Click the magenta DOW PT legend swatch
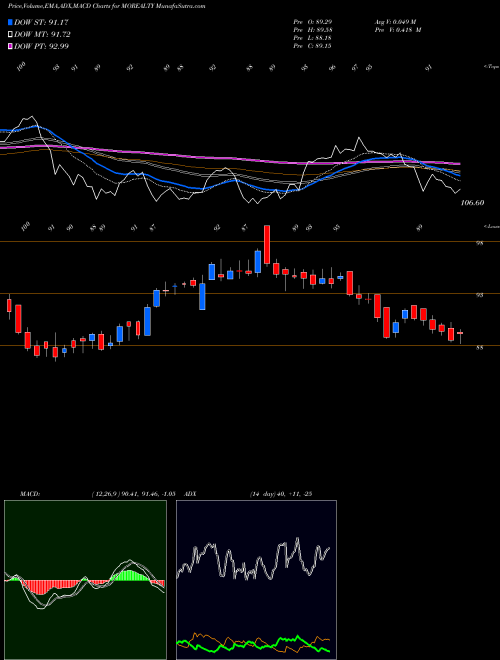Screen dimensions: 500x660 (10, 46)
